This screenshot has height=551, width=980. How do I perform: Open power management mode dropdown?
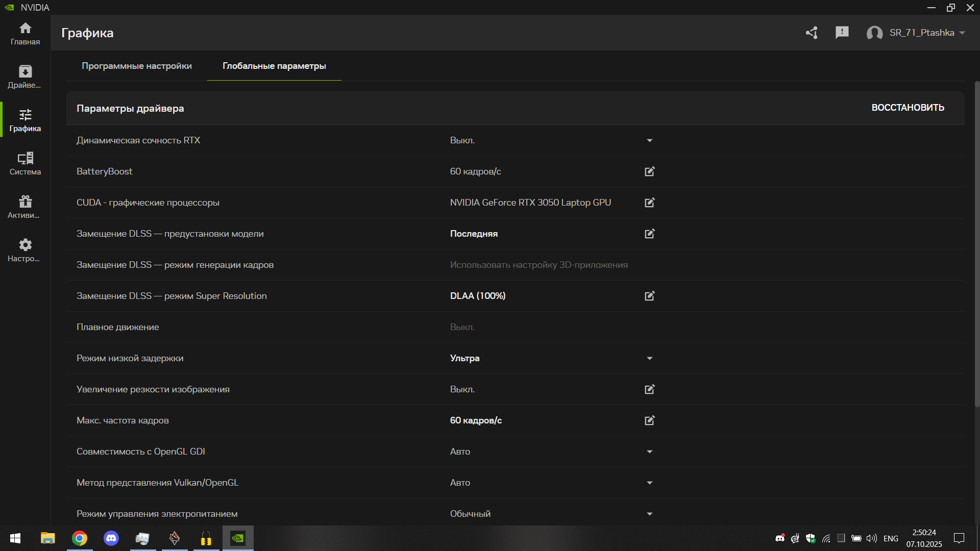(649, 514)
